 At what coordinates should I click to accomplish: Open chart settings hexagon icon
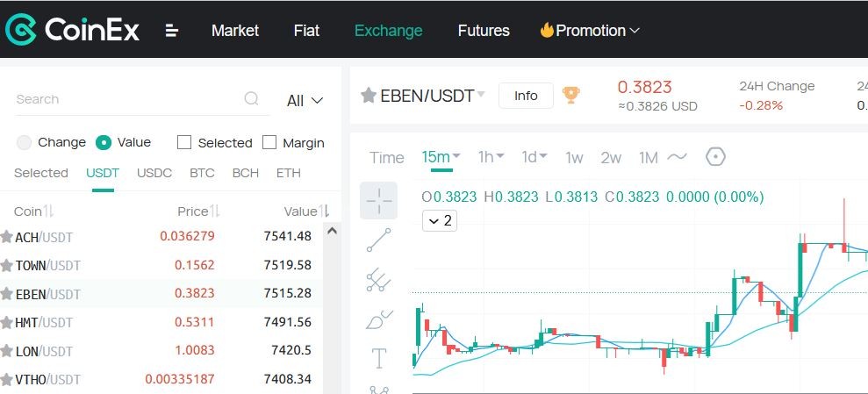716,157
